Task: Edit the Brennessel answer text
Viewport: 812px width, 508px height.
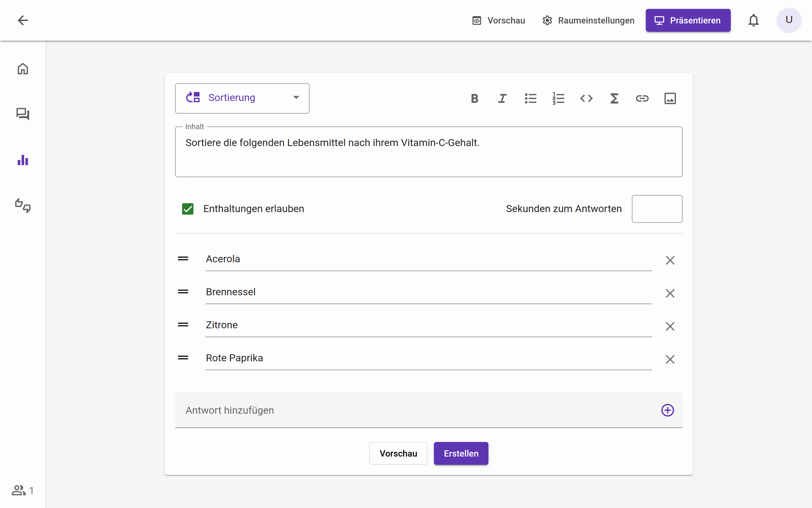Action: point(429,292)
